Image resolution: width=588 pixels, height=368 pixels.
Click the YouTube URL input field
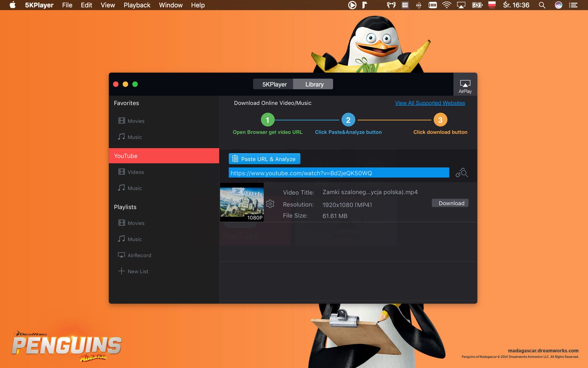(339, 173)
